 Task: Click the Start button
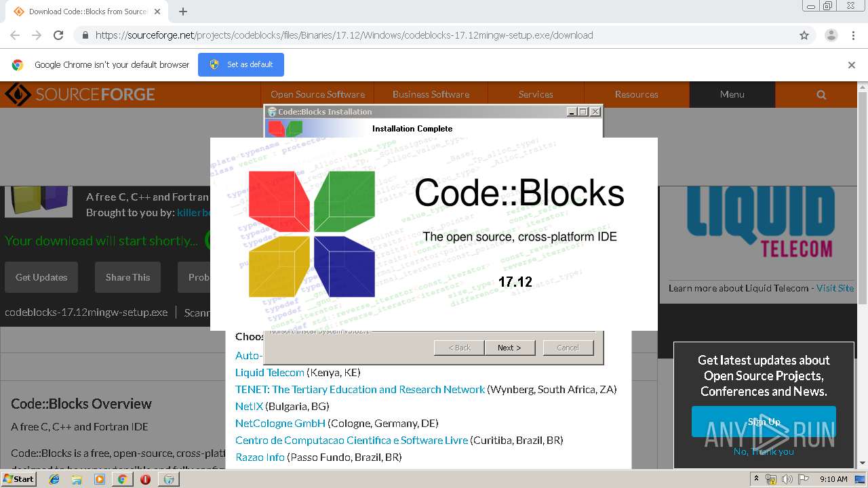click(18, 479)
